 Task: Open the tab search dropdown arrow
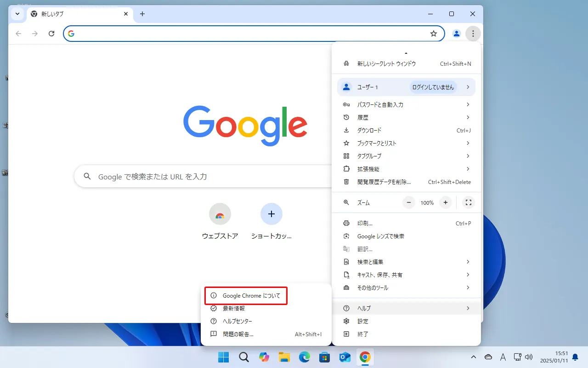[x=17, y=14]
